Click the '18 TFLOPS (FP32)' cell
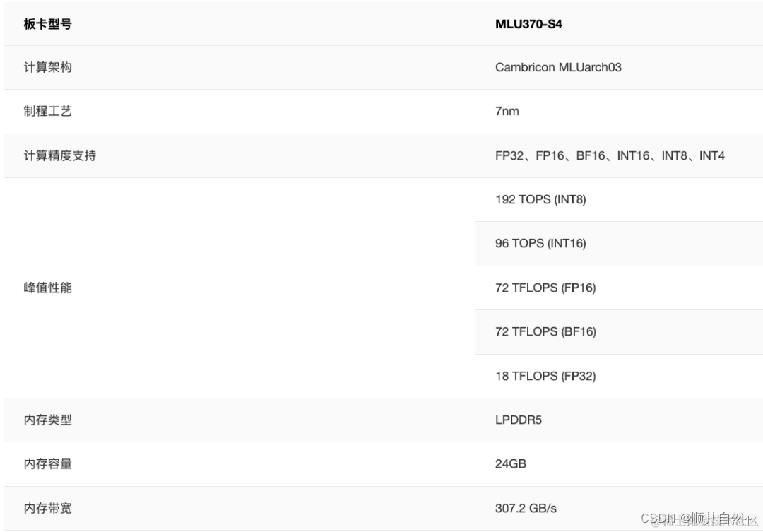Viewport: 763px width, 532px height. click(545, 376)
